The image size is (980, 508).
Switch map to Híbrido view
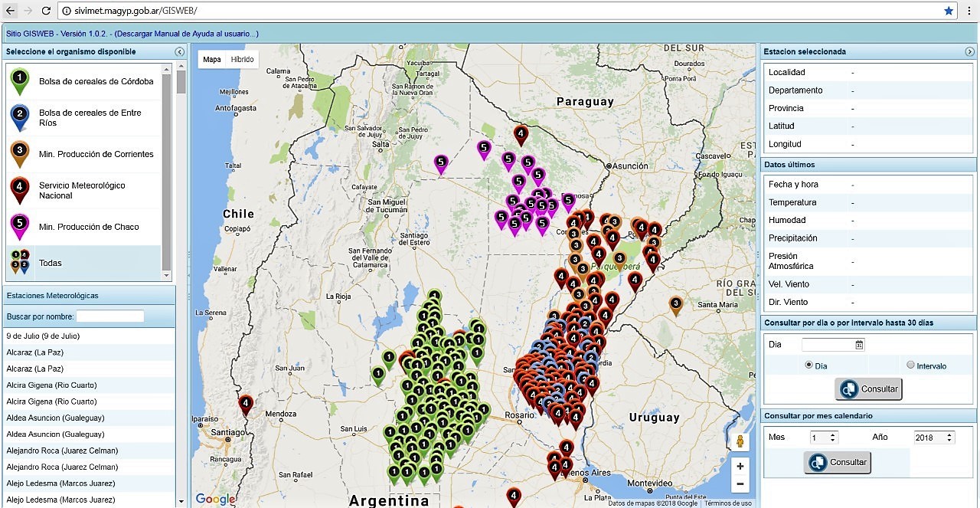coord(243,60)
